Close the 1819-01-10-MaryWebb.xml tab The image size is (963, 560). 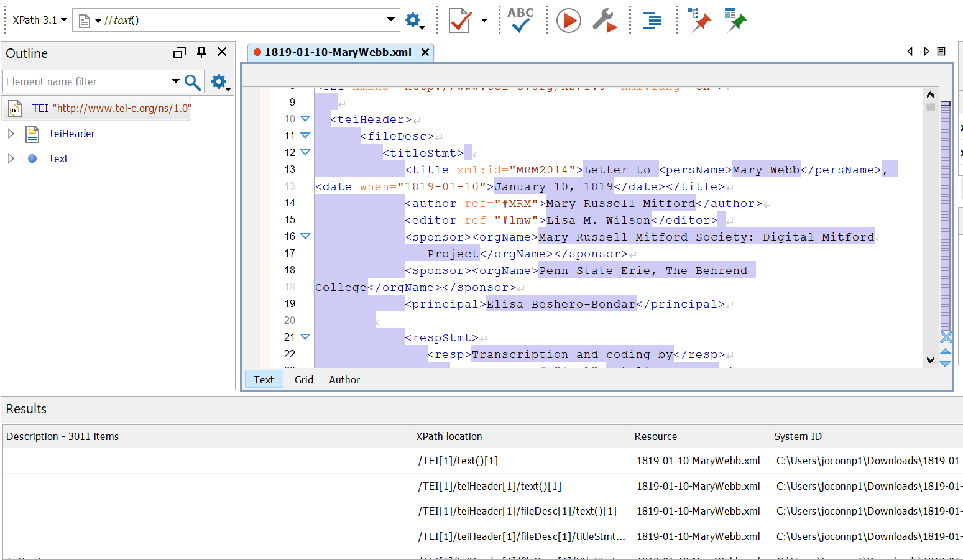(x=425, y=52)
